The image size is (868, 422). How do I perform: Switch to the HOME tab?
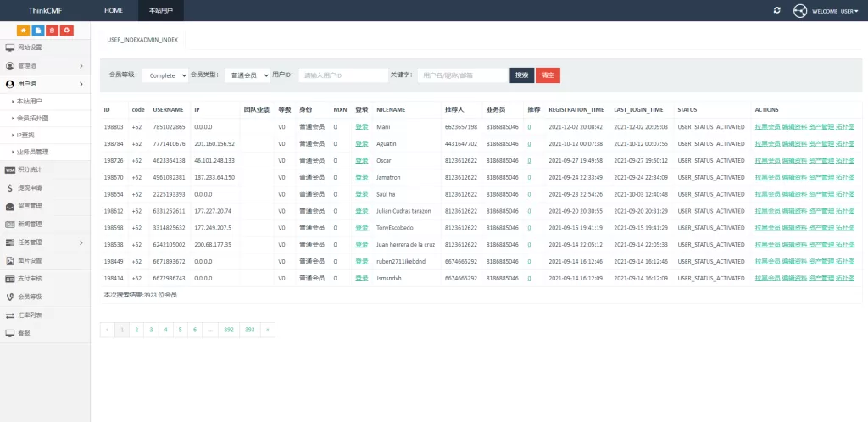[x=114, y=10]
